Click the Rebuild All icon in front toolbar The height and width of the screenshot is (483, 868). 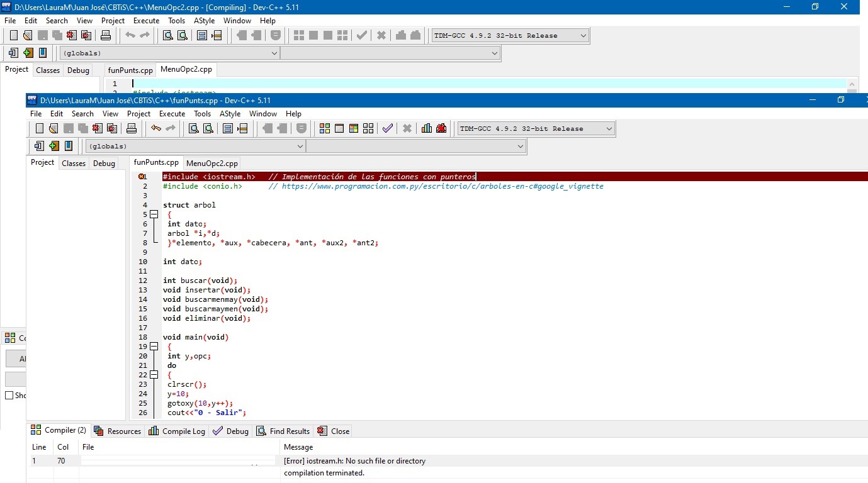click(x=368, y=128)
